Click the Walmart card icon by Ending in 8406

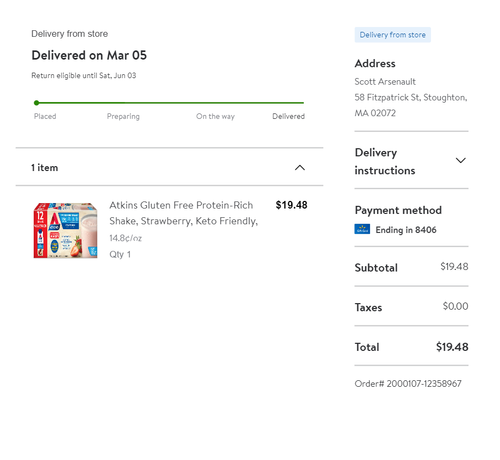(362, 229)
